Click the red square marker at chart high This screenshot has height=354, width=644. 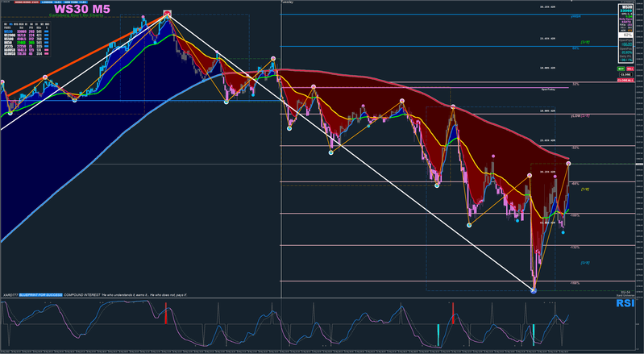(167, 13)
